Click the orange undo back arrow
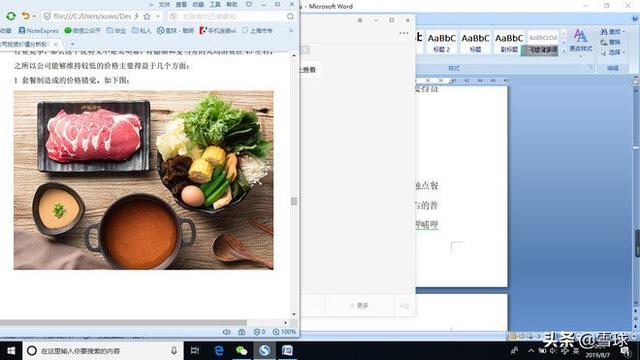The image size is (640, 360). (x=26, y=16)
